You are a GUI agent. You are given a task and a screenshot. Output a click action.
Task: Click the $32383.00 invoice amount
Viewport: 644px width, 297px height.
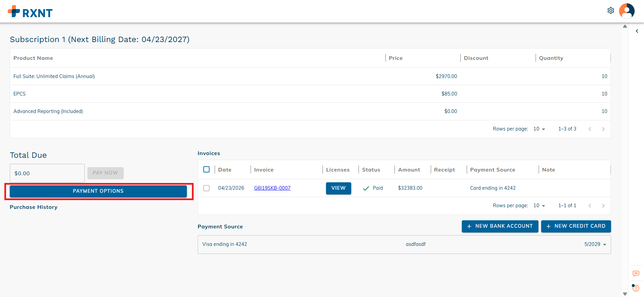(x=410, y=188)
